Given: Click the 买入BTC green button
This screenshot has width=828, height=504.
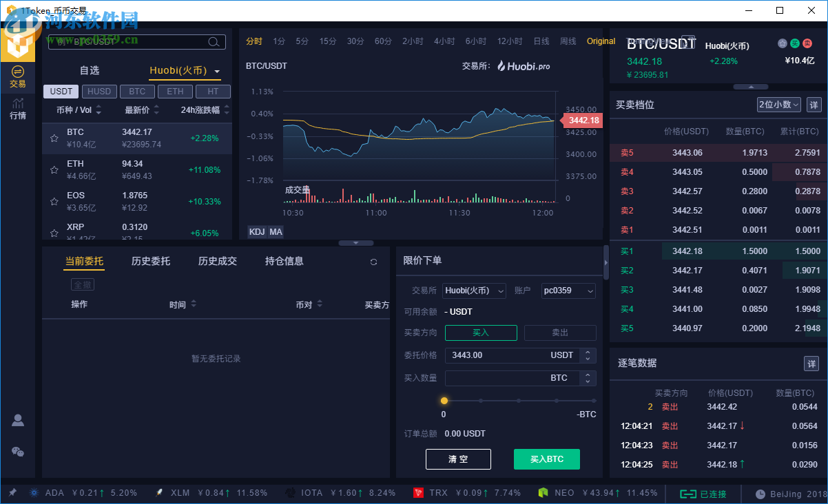Looking at the screenshot, I should (546, 459).
